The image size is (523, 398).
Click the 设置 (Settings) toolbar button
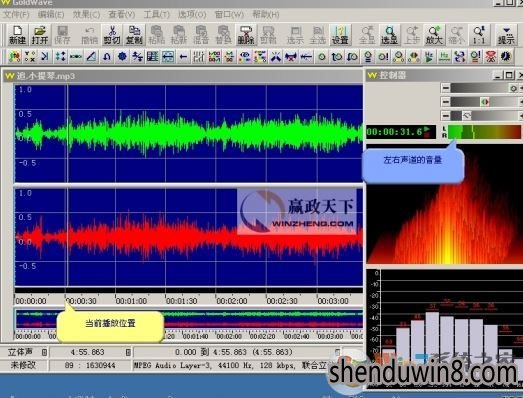[340, 35]
